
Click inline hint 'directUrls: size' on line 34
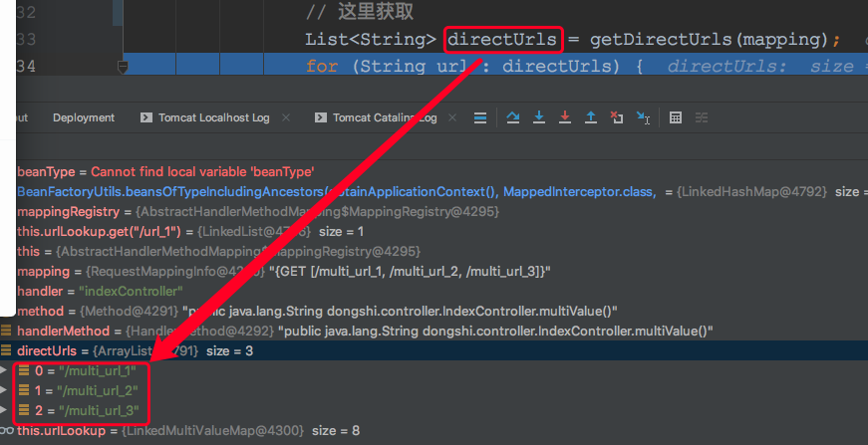(x=761, y=67)
